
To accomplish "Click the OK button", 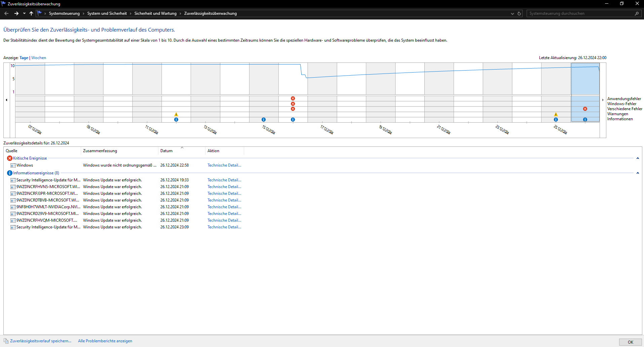I will click(x=630, y=342).
